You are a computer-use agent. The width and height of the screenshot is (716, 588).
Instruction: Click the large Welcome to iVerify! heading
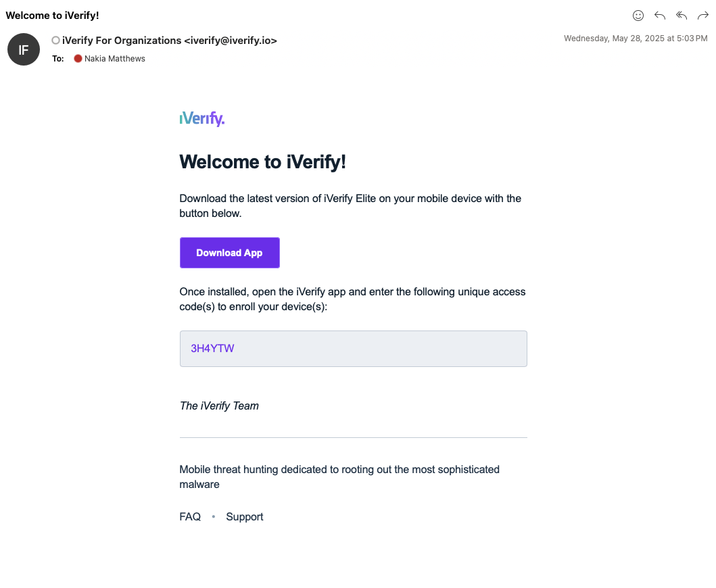tap(262, 162)
